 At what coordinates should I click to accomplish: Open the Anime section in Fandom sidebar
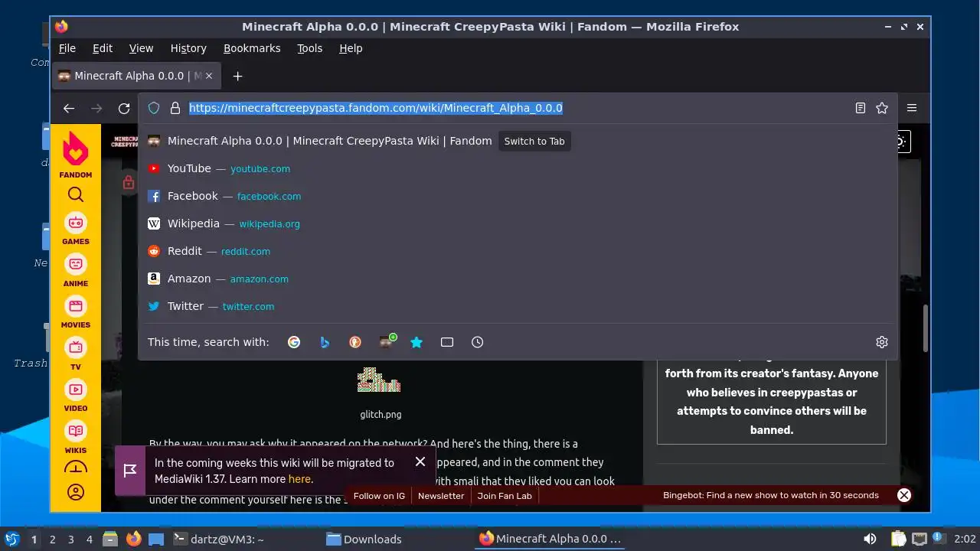tap(76, 271)
